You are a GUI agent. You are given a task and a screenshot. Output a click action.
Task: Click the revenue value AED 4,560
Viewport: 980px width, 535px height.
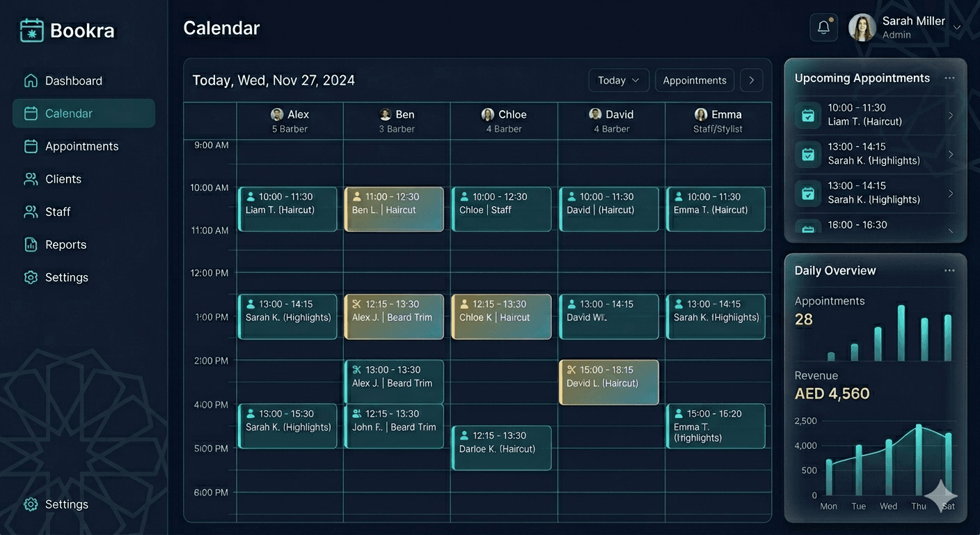832,394
